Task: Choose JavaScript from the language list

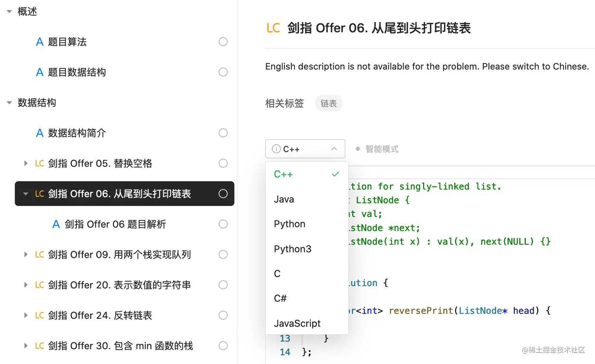Action: point(307,323)
